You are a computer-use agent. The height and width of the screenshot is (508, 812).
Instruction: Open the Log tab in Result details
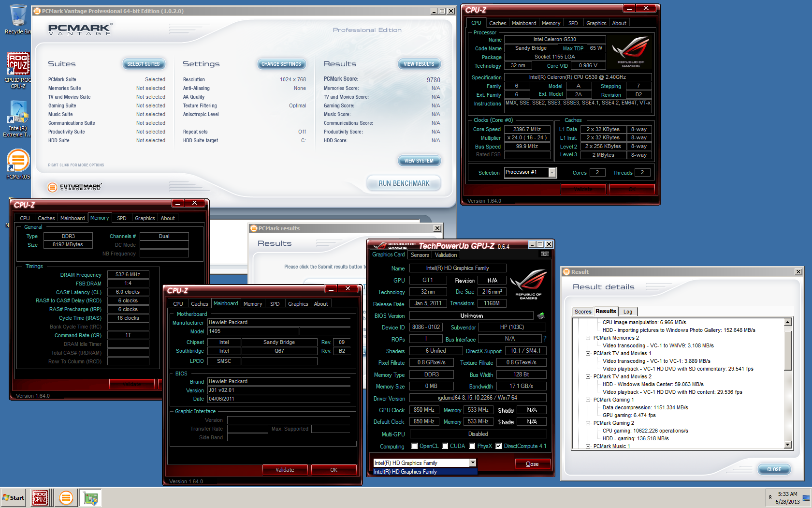(x=627, y=312)
